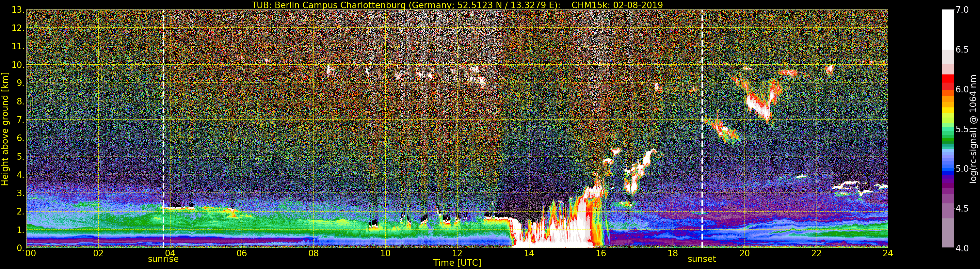Click the height axis tick '5.'
This screenshot has width=980, height=269.
tap(21, 156)
